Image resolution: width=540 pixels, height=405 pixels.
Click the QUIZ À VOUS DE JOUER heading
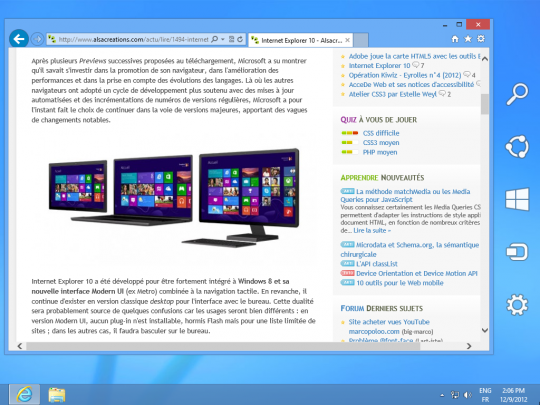(378, 120)
